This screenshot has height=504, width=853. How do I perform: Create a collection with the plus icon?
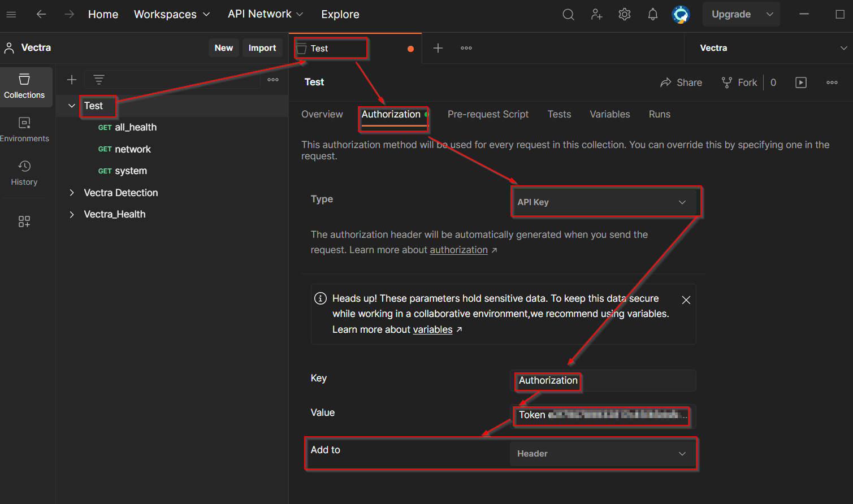pyautogui.click(x=71, y=80)
